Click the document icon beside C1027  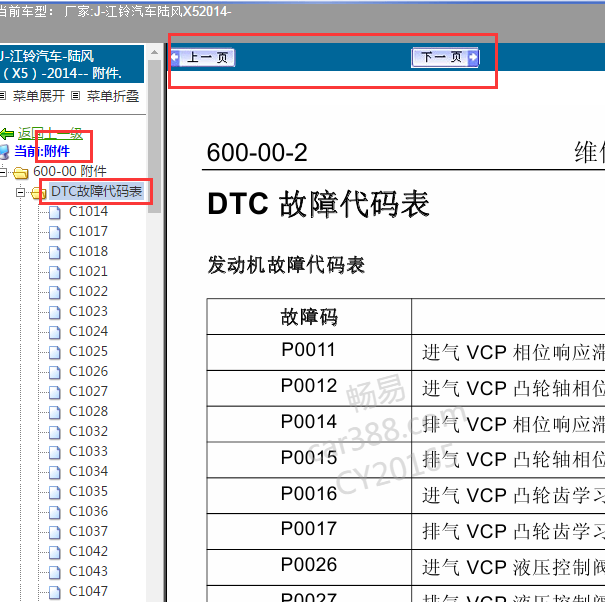tap(54, 393)
